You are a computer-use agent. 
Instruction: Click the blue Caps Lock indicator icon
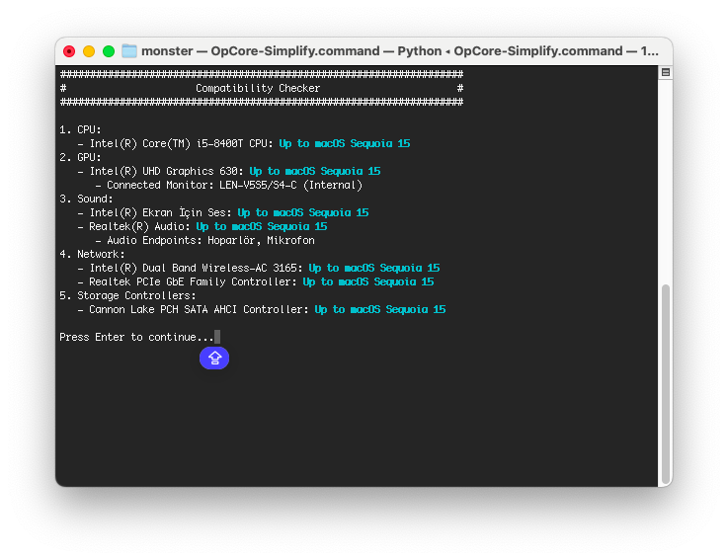[214, 358]
